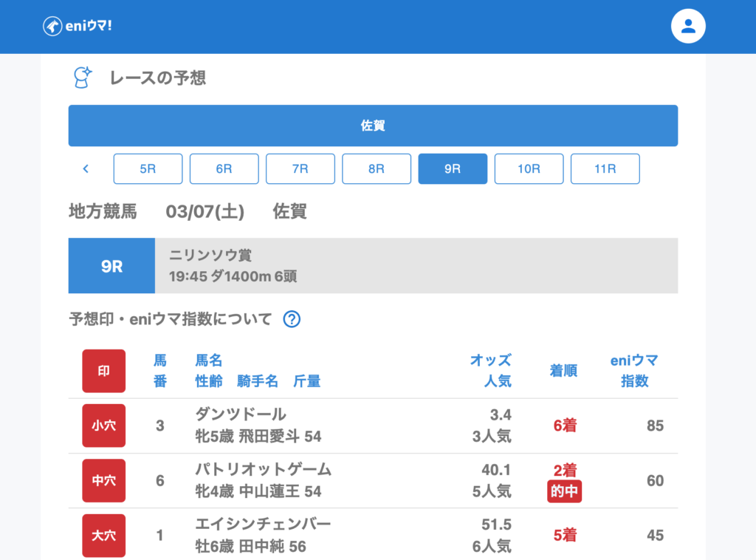The height and width of the screenshot is (560, 756).
Task: Switch to the 5R race tab
Action: (148, 168)
